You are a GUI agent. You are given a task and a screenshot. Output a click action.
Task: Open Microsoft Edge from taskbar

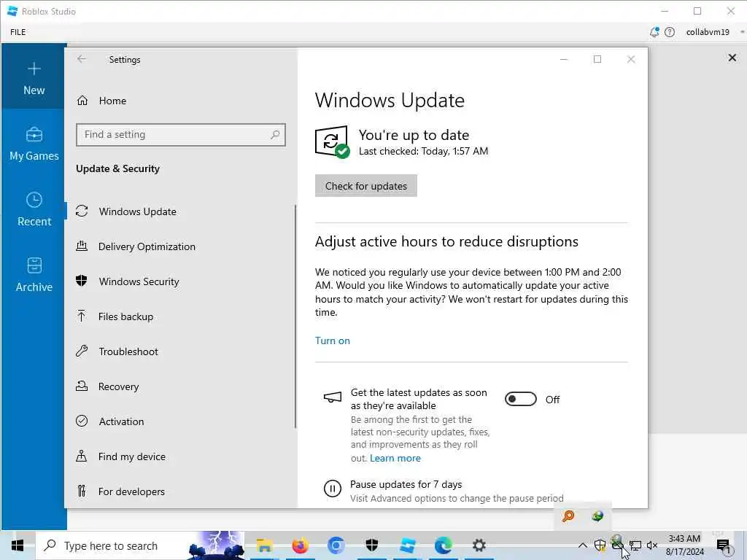click(443, 545)
